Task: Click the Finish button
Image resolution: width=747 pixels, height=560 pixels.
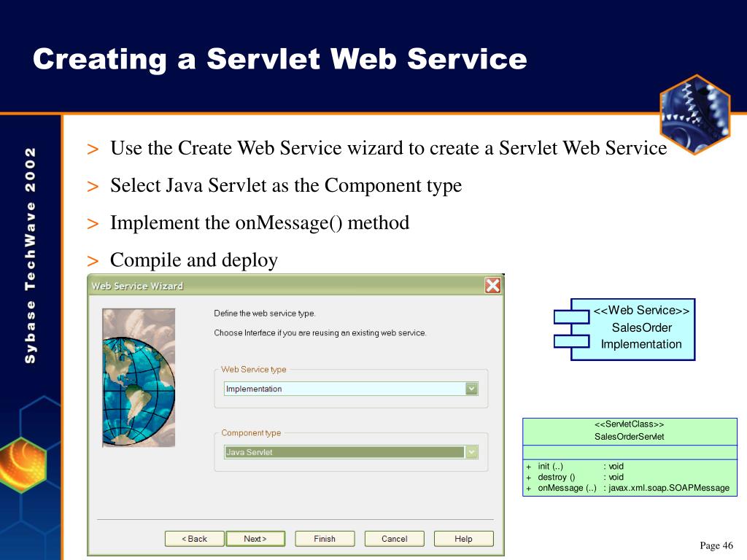Action: (325, 539)
